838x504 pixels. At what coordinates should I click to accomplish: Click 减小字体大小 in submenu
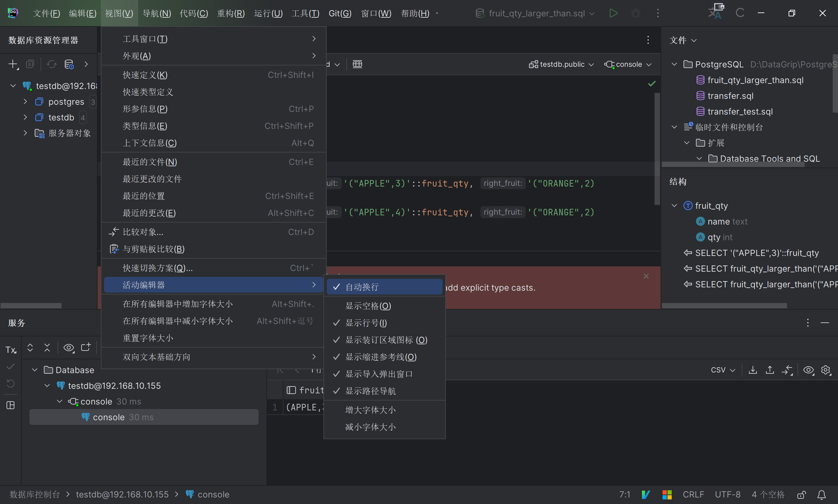[385, 427]
